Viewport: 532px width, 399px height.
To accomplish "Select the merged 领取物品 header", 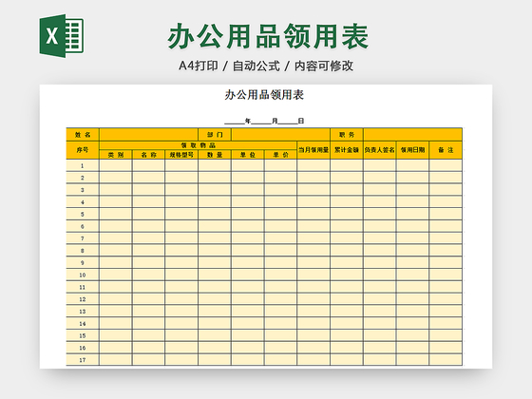I will [x=199, y=145].
